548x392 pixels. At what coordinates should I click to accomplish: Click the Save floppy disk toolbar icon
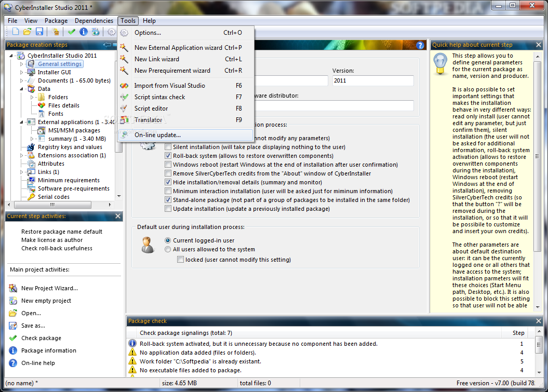pos(39,32)
